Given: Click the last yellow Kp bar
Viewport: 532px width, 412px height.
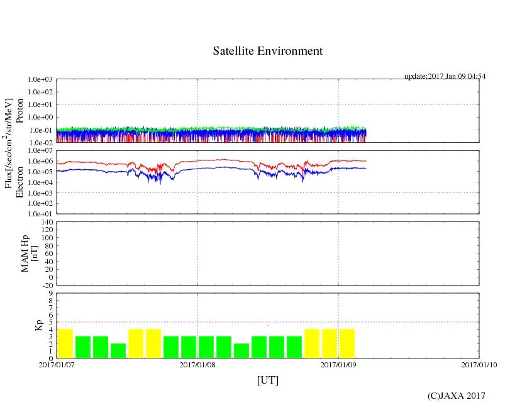Looking at the screenshot, I should 347,343.
